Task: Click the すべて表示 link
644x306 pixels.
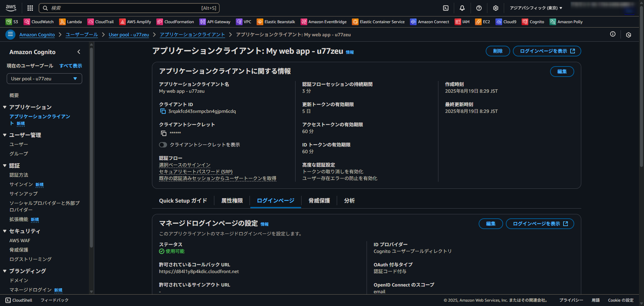Action: pyautogui.click(x=70, y=66)
